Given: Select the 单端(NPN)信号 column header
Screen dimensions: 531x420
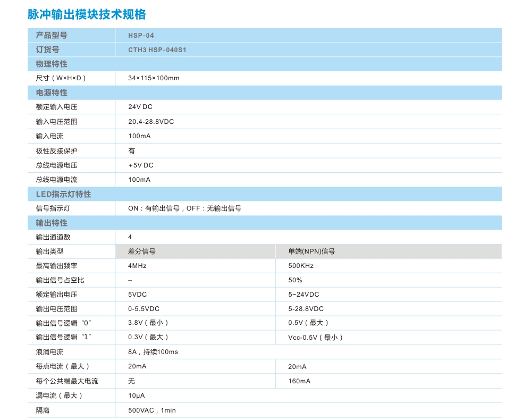Looking at the screenshot, I should pyautogui.click(x=311, y=251).
